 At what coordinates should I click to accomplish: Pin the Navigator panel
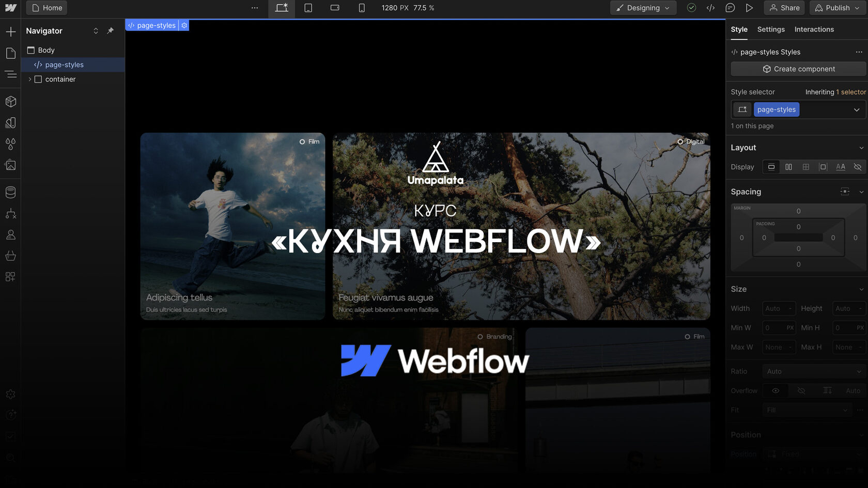point(110,30)
